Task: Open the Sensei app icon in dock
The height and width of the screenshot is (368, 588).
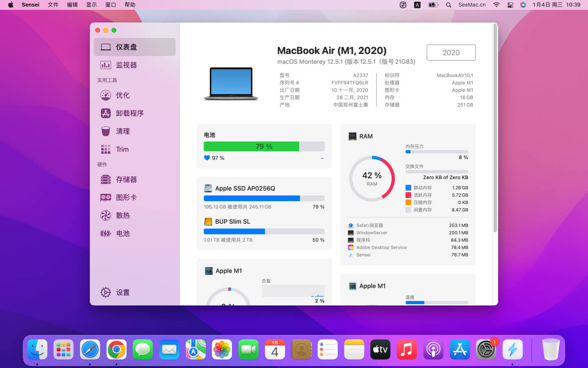Action: [x=512, y=350]
